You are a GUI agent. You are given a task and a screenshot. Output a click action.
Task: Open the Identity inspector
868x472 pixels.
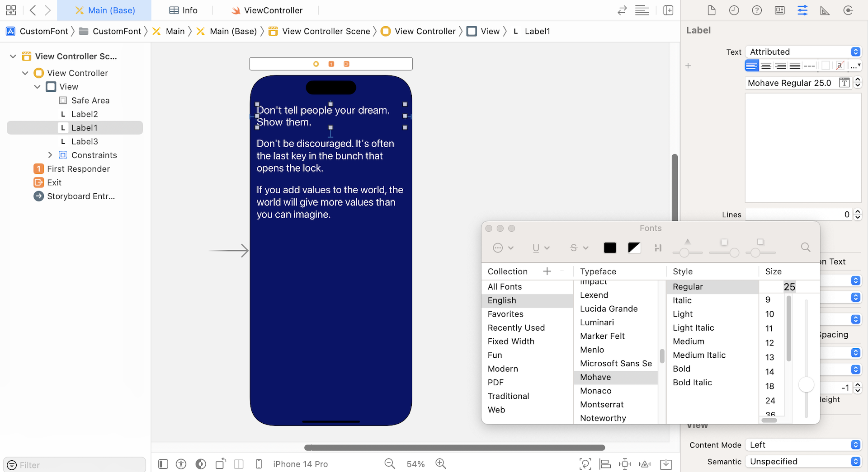(779, 10)
